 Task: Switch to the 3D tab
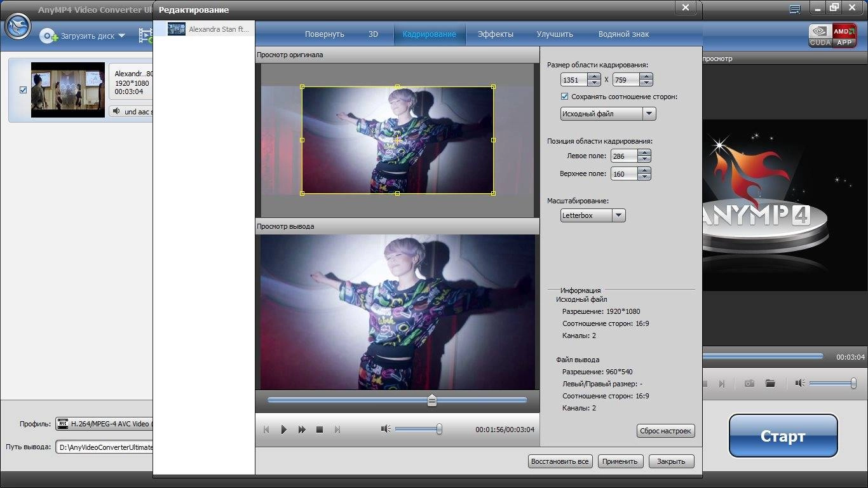(373, 34)
